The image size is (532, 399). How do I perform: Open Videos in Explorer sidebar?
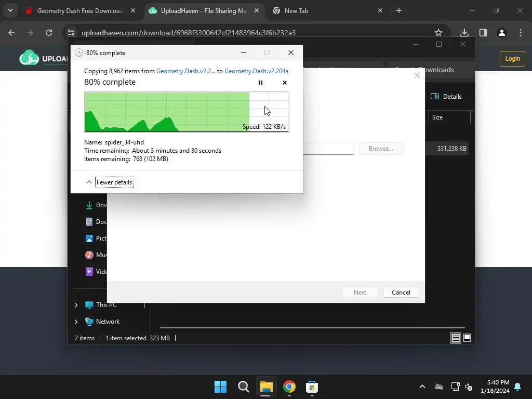(x=96, y=271)
